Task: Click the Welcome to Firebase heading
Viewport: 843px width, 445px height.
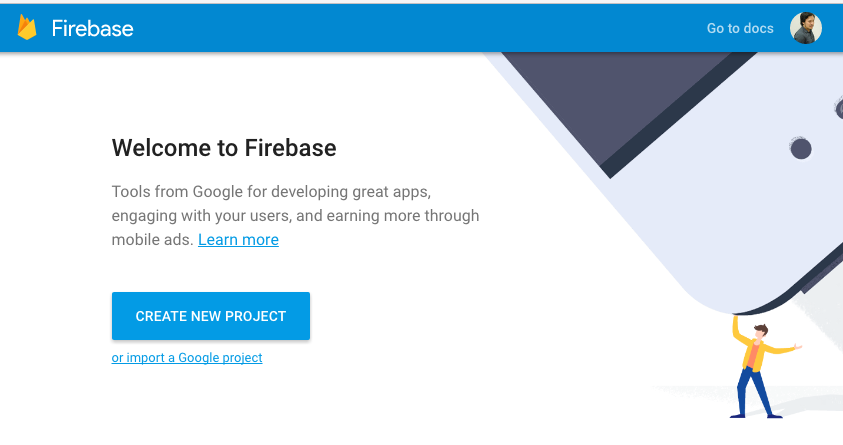Action: 224,149
